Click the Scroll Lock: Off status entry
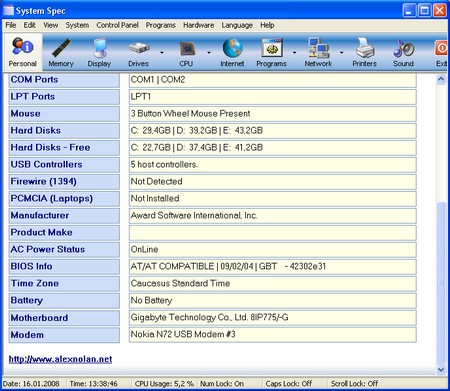The image size is (450, 391). [354, 384]
